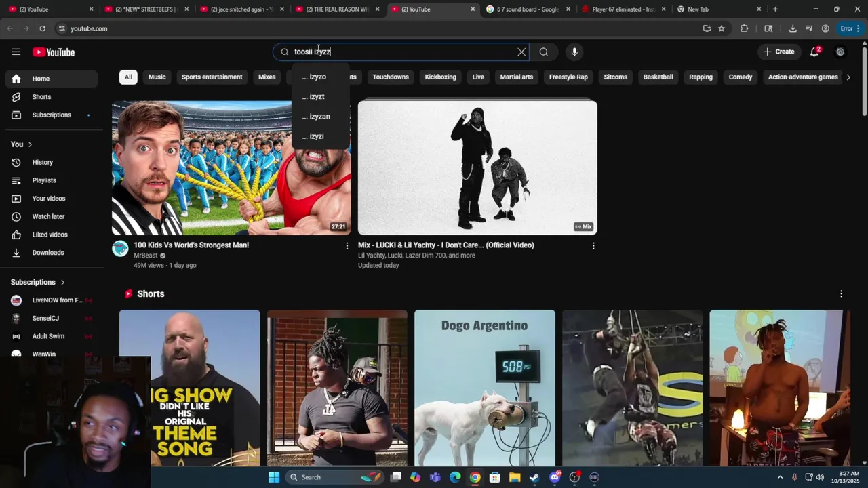The width and height of the screenshot is (868, 488).
Task: Open the Chrome extensions puzzle icon
Action: click(745, 28)
